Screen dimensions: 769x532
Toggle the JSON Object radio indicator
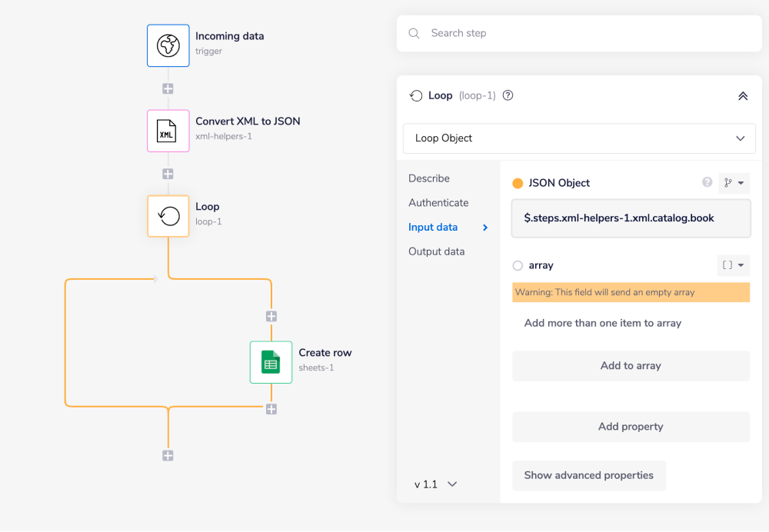[x=518, y=183]
